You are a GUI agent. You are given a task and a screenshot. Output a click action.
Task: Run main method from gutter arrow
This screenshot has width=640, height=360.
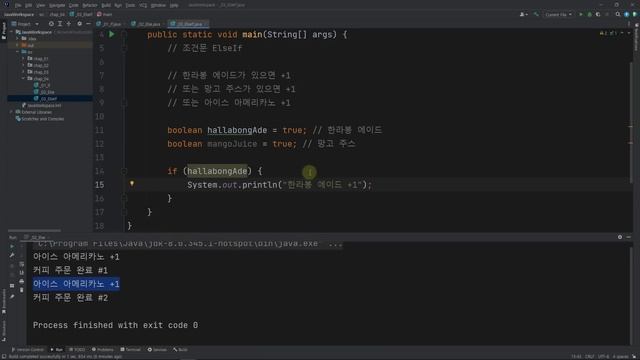pyautogui.click(x=111, y=35)
